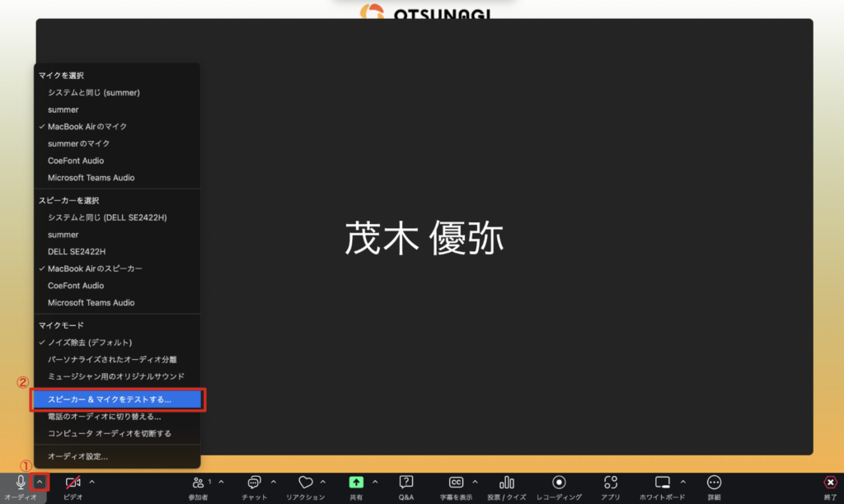844x504 pixels.
Task: Start video with the camera icon
Action: coord(73,483)
